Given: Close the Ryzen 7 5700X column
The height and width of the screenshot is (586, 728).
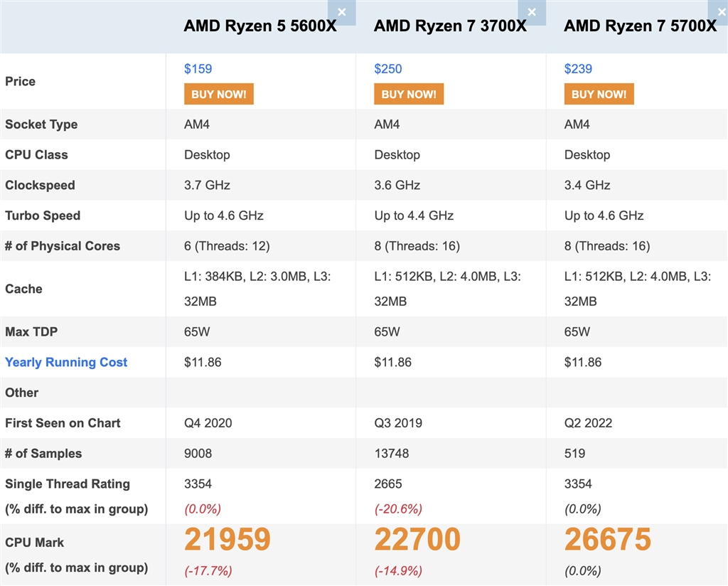Looking at the screenshot, I should click(x=721, y=12).
